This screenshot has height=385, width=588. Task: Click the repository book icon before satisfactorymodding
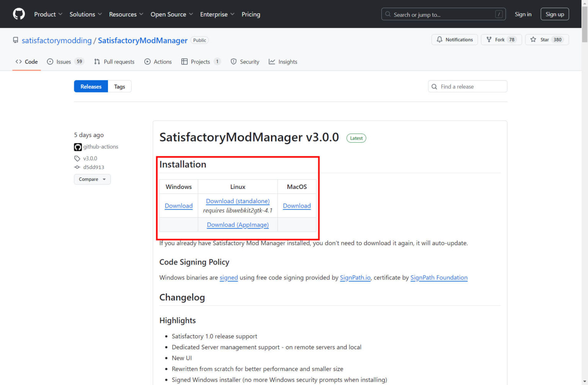click(15, 40)
